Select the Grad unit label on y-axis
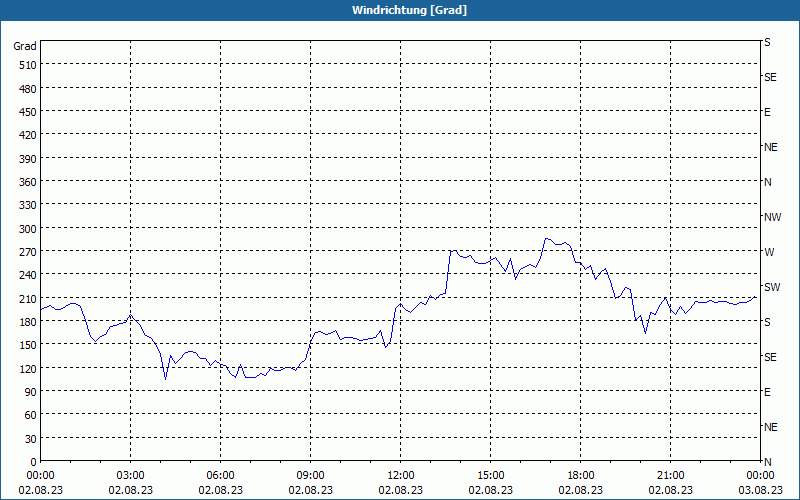800x500 pixels. pyautogui.click(x=25, y=46)
